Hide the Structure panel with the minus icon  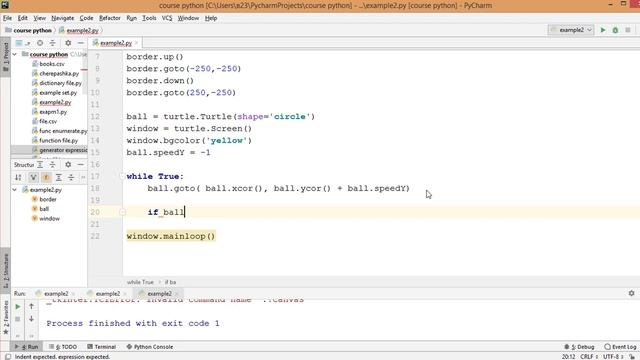point(80,164)
